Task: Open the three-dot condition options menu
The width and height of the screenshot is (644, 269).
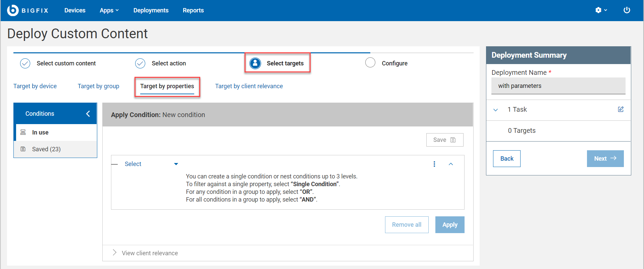Action: (x=434, y=164)
